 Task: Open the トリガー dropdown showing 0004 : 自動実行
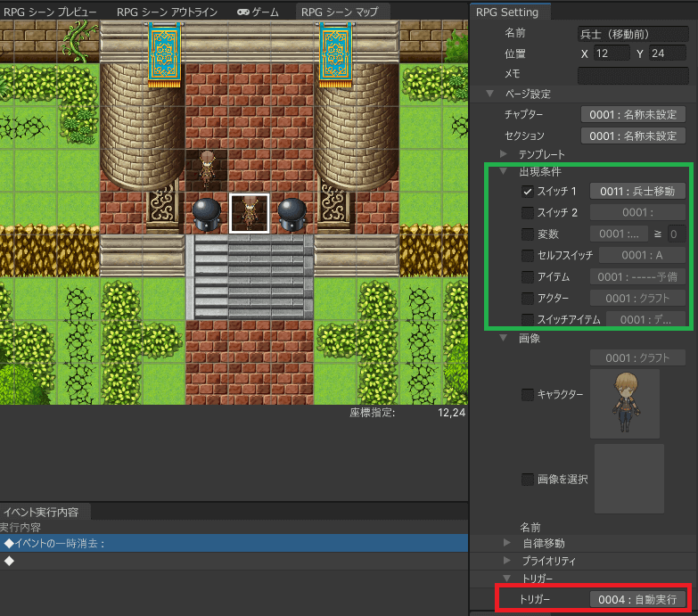click(x=638, y=599)
